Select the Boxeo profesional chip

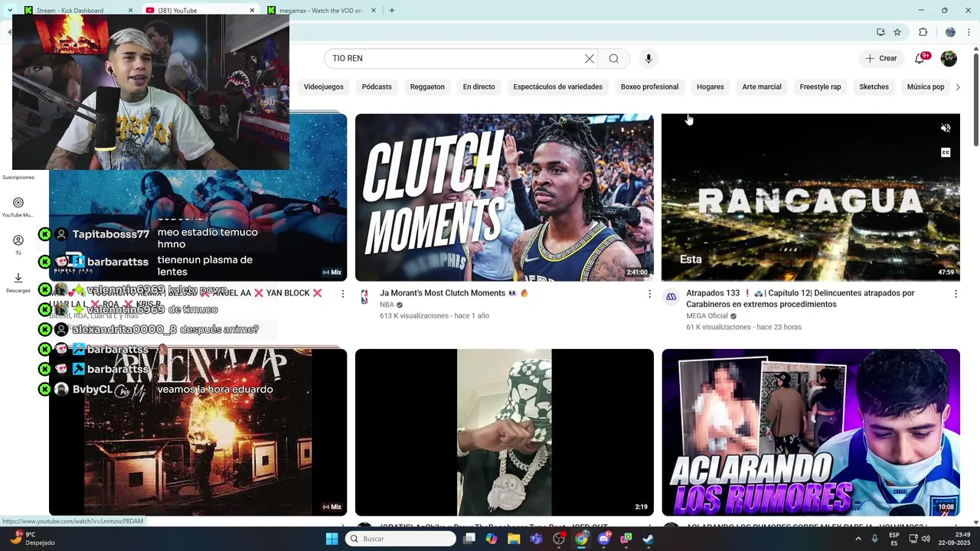point(649,87)
